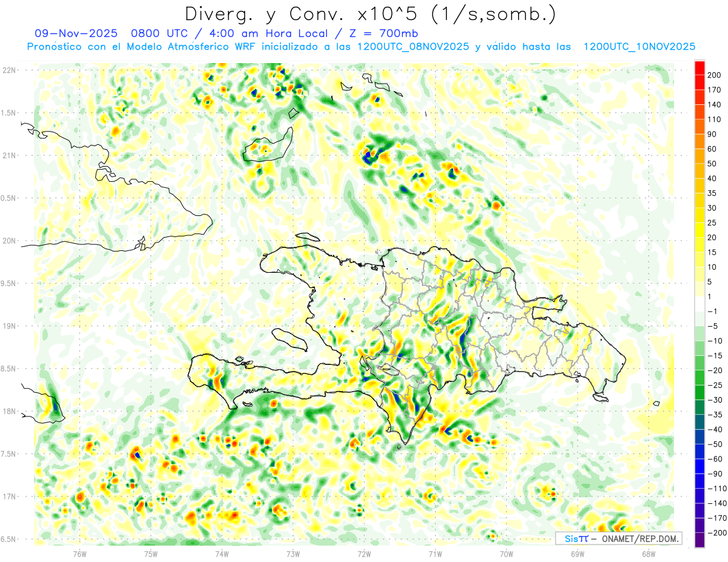This screenshot has height=562, width=728.
Task: Click the '73W' longitude label
Action: click(x=293, y=554)
